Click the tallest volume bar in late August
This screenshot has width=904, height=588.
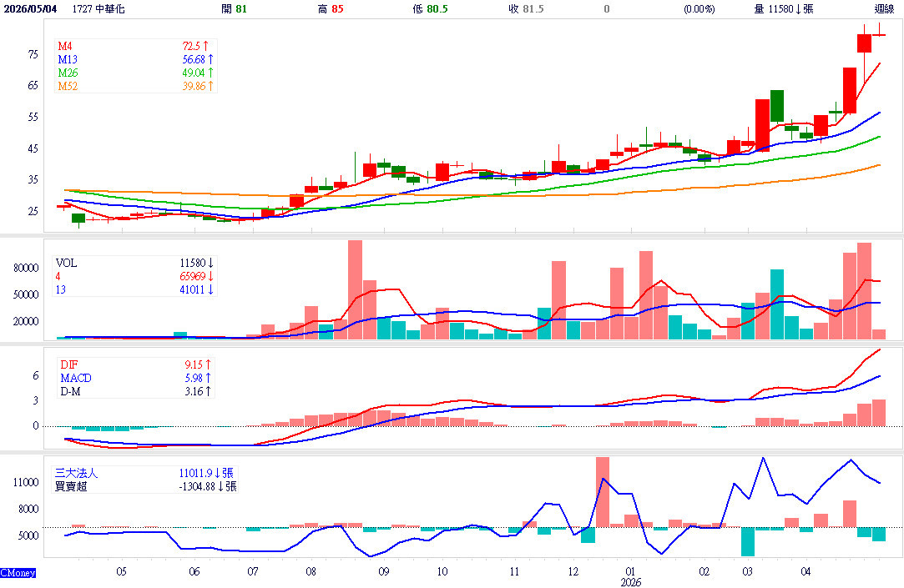coord(355,289)
